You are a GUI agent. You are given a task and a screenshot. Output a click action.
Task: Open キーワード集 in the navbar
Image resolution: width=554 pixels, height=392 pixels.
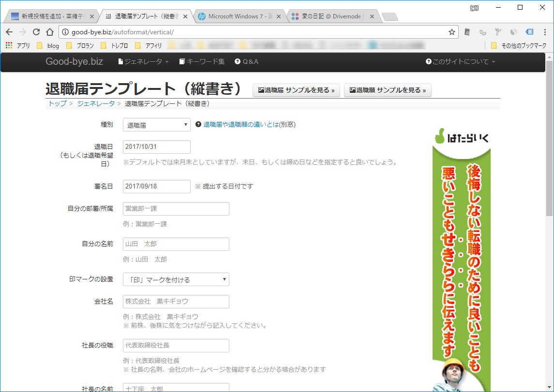(x=202, y=62)
